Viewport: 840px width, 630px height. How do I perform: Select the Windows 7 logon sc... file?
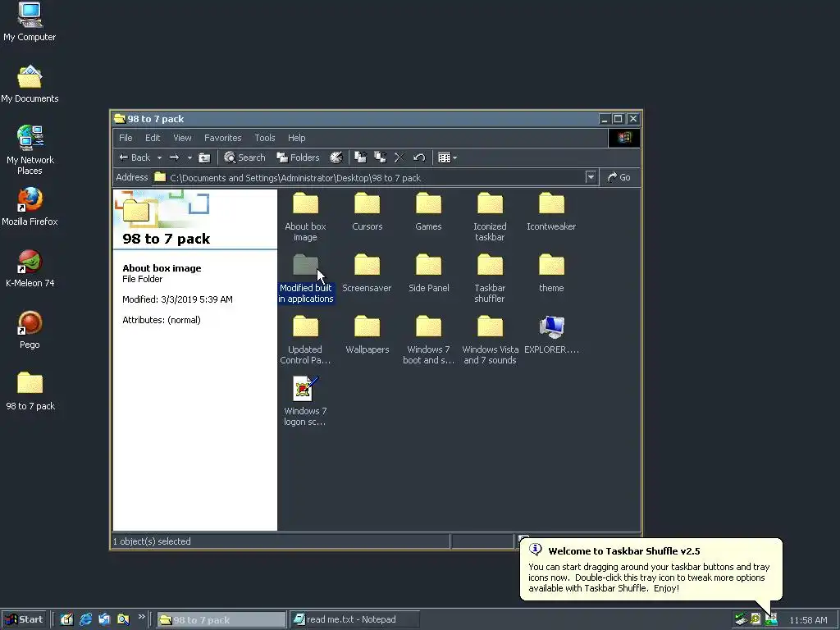click(305, 401)
